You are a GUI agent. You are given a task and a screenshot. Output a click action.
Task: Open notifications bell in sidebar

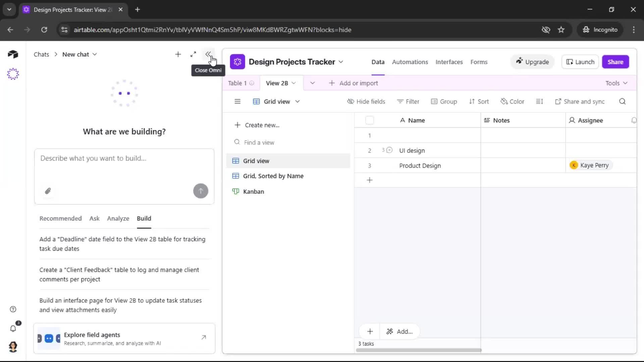(x=13, y=328)
